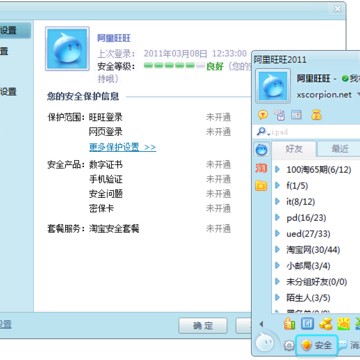Screen dimensions: 360x360
Task: Click the gold coins icon in bottom bar
Action: pos(325,323)
